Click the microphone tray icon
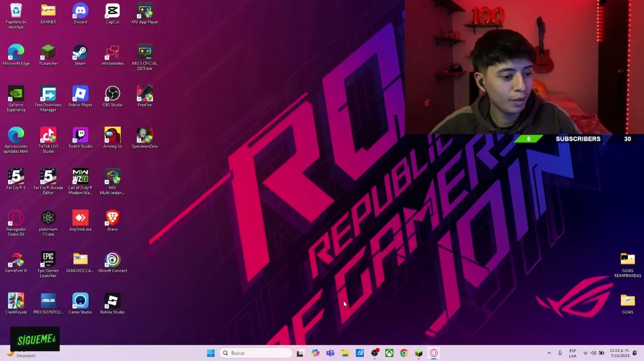644x361 pixels. (x=560, y=353)
